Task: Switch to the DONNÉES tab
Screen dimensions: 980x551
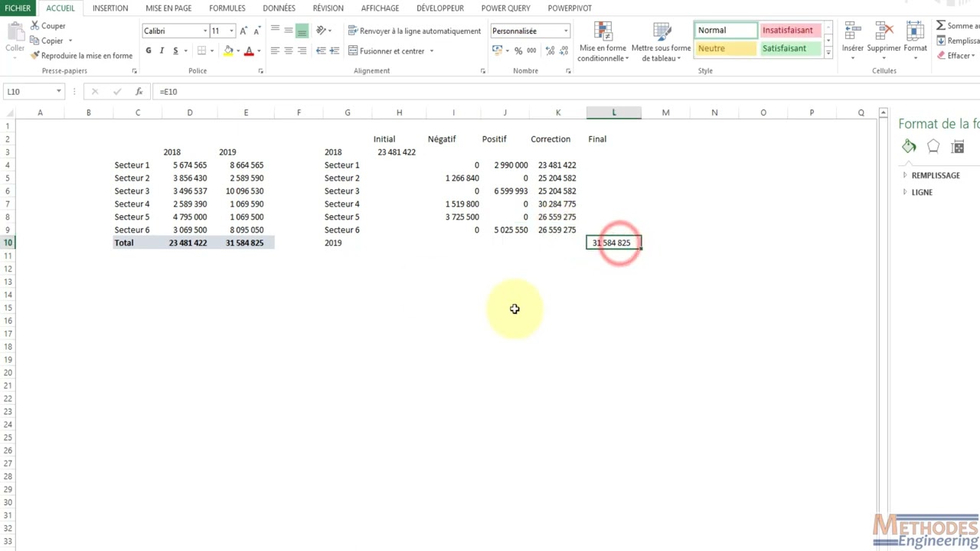Action: tap(279, 8)
